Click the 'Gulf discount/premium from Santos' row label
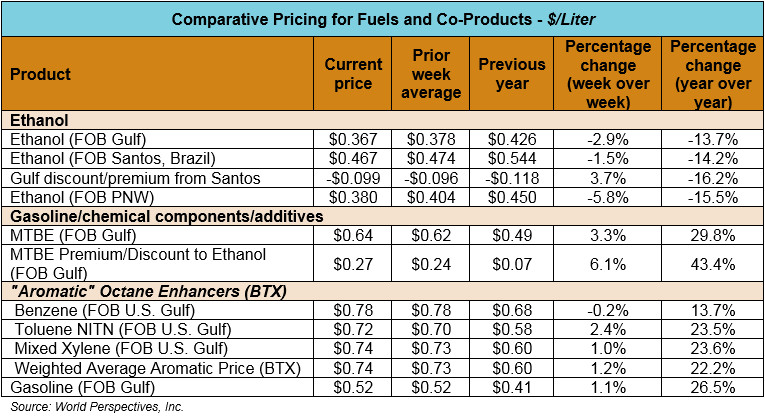Viewport: 765px width, 416px height. coord(120,178)
